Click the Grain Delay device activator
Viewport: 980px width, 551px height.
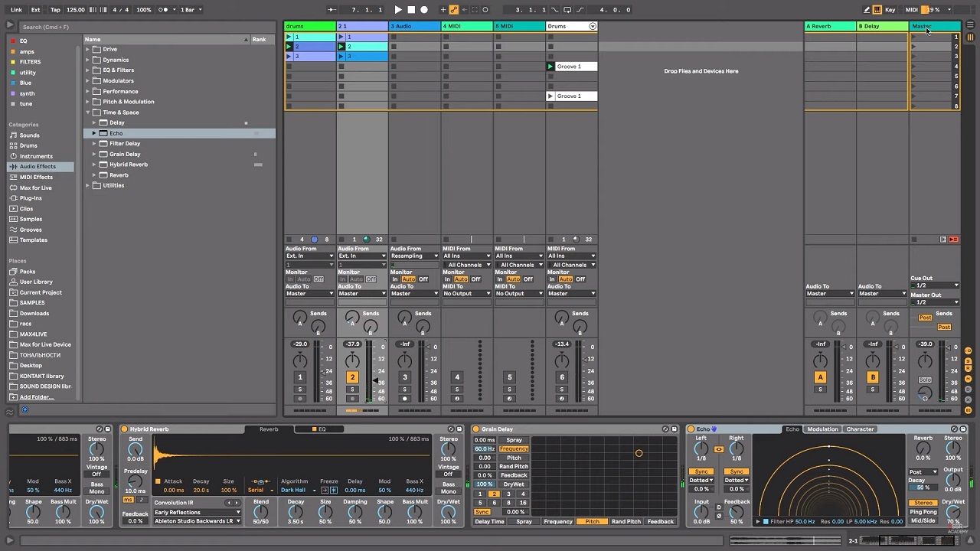(475, 429)
